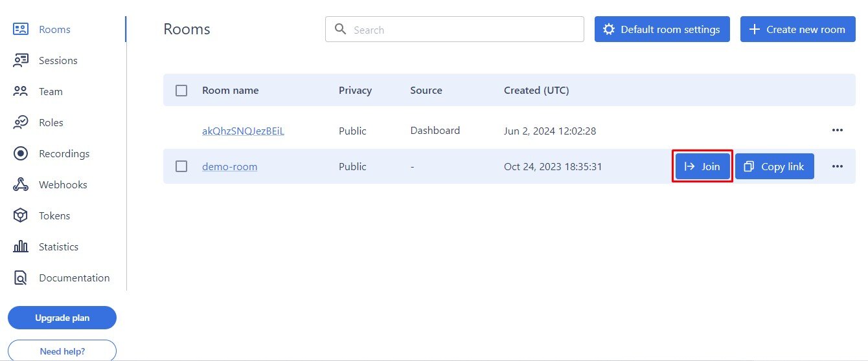Open Default room settings
The height and width of the screenshot is (361, 868).
click(661, 30)
